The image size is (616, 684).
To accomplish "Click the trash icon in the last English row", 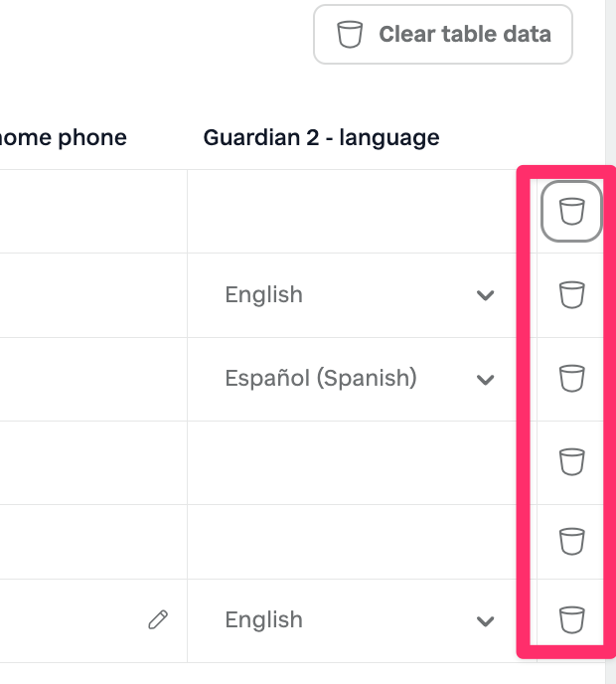I will click(571, 619).
